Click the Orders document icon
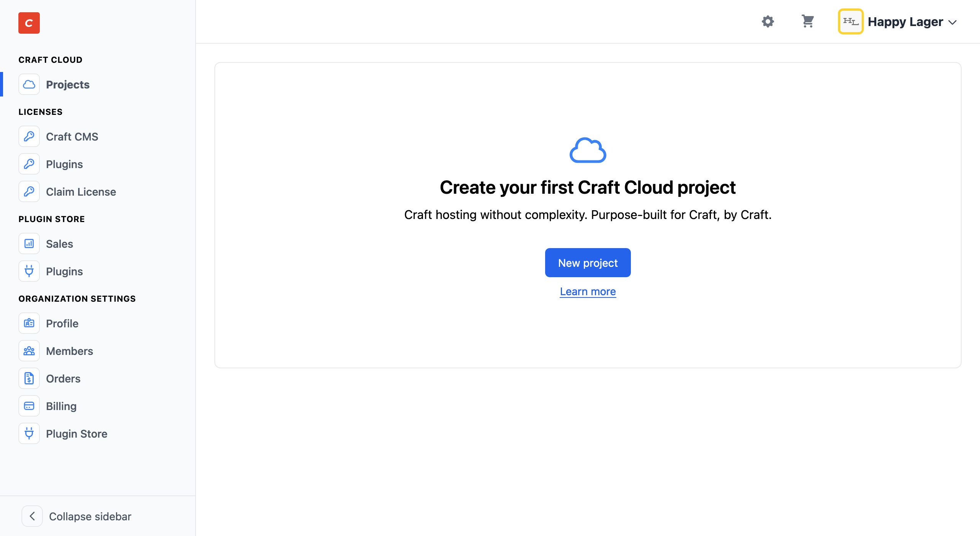The image size is (980, 536). click(x=29, y=378)
